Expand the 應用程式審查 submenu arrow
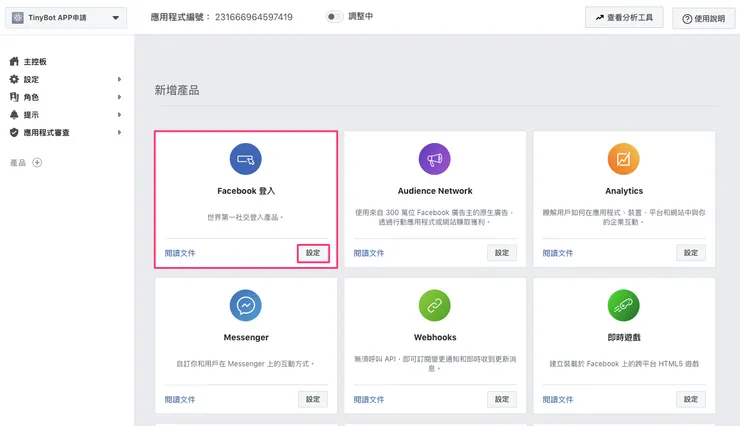This screenshot has width=740, height=426. point(119,133)
